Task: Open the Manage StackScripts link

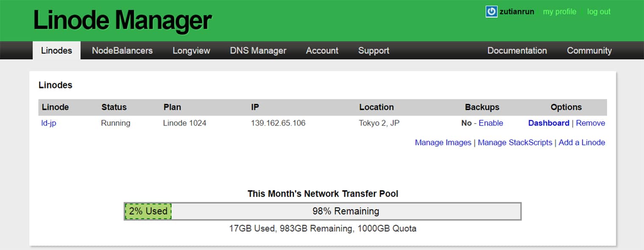Action: (515, 143)
